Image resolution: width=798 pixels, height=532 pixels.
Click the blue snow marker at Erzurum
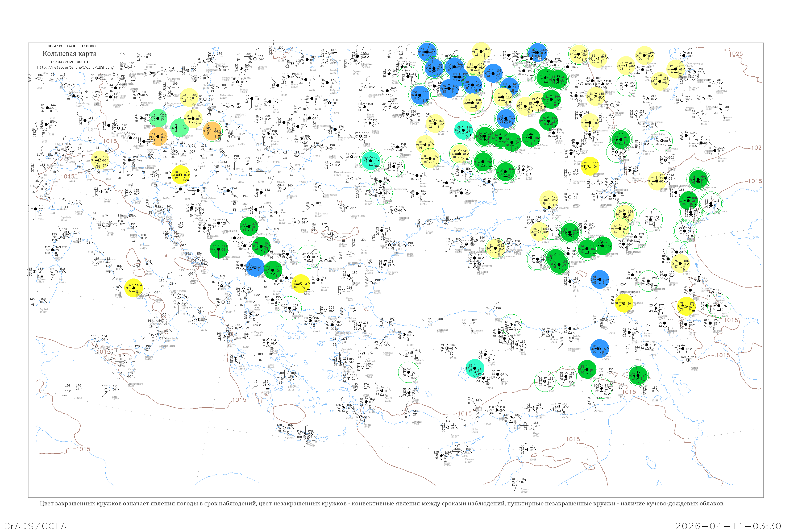600,348
